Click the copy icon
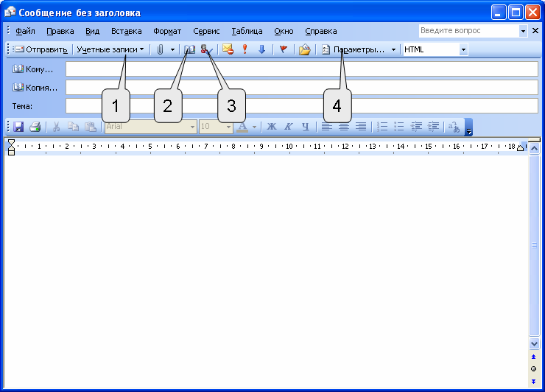Image resolution: width=545 pixels, height=392 pixels. tap(73, 127)
